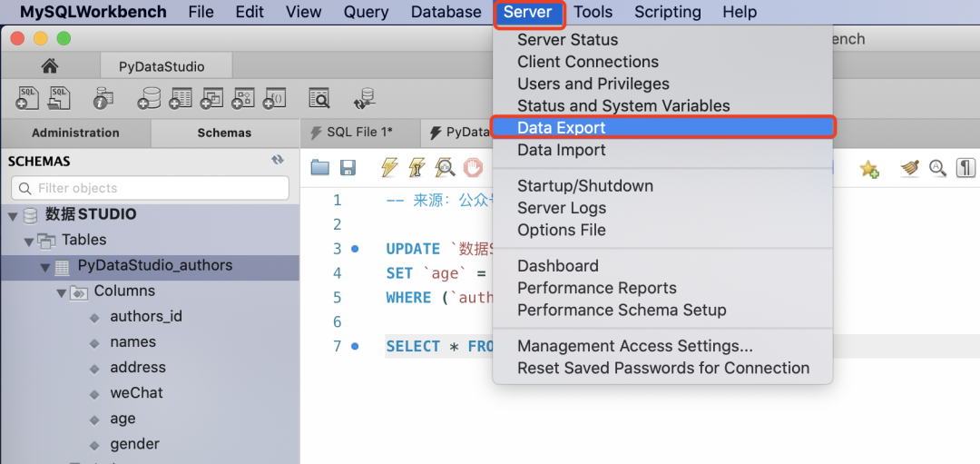980x464 pixels.
Task: Toggle invisible characters pilcrow icon
Action: pos(965,168)
